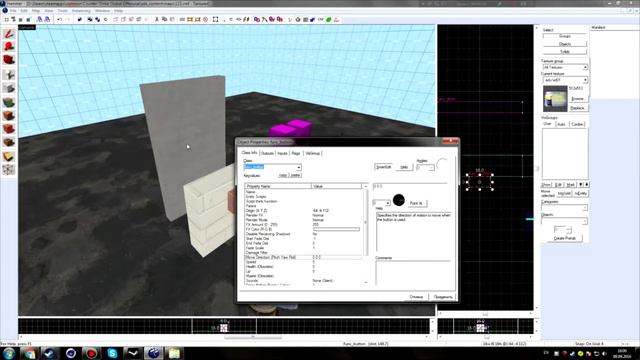Click the Create Prefab button

click(x=564, y=238)
